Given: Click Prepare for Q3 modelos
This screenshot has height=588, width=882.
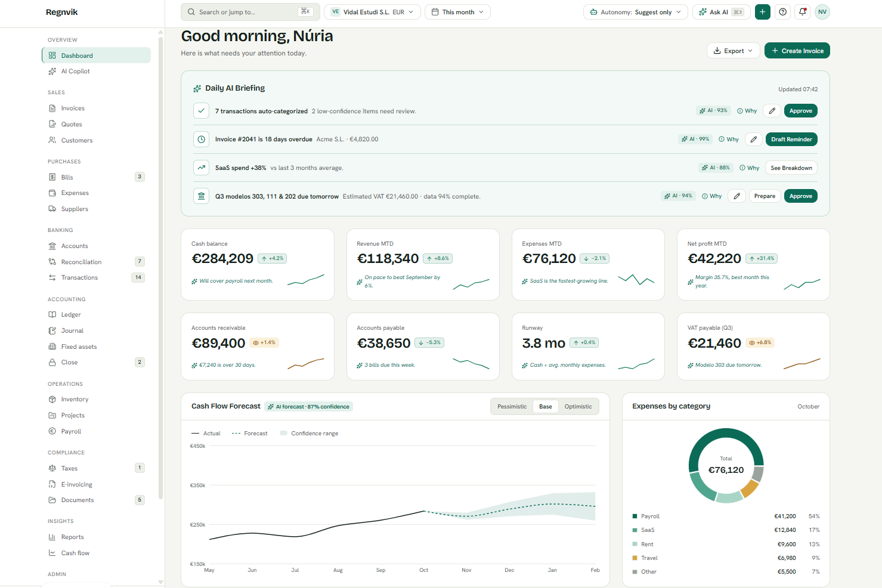Looking at the screenshot, I should (765, 196).
